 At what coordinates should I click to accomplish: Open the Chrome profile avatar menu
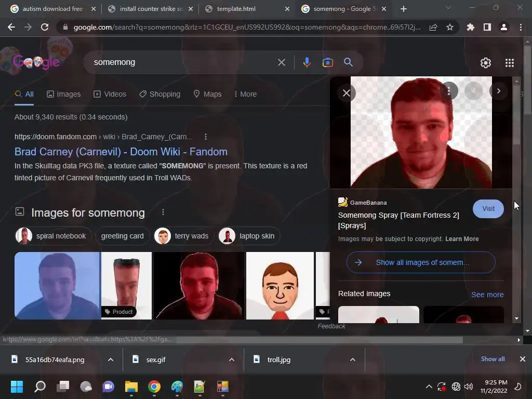point(504,27)
